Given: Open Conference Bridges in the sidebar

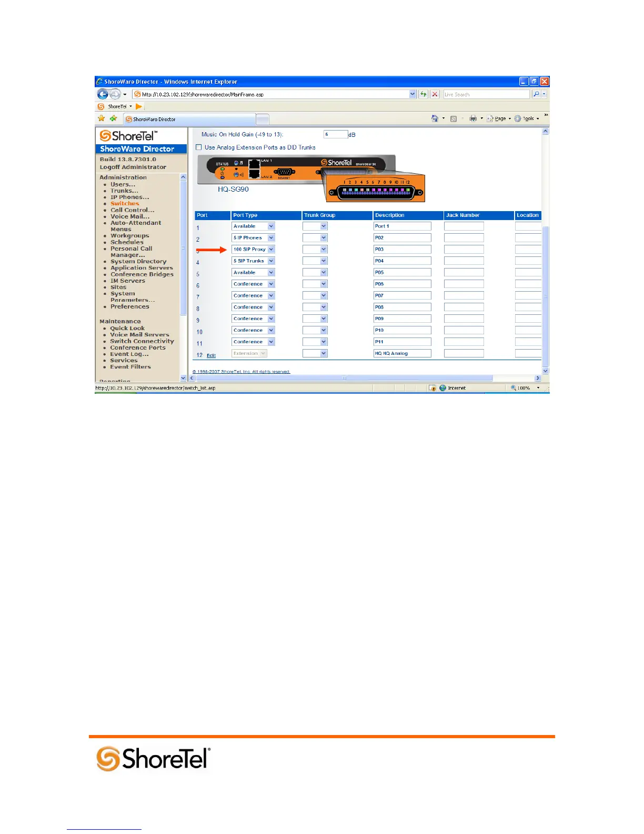Looking at the screenshot, I should click(142, 274).
